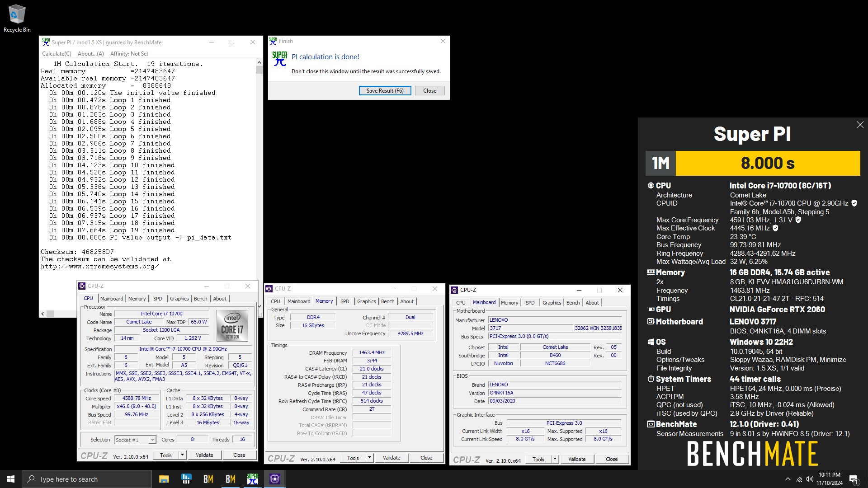Click the Checksum: 468258D7 line
The width and height of the screenshot is (868, 488).
77,252
